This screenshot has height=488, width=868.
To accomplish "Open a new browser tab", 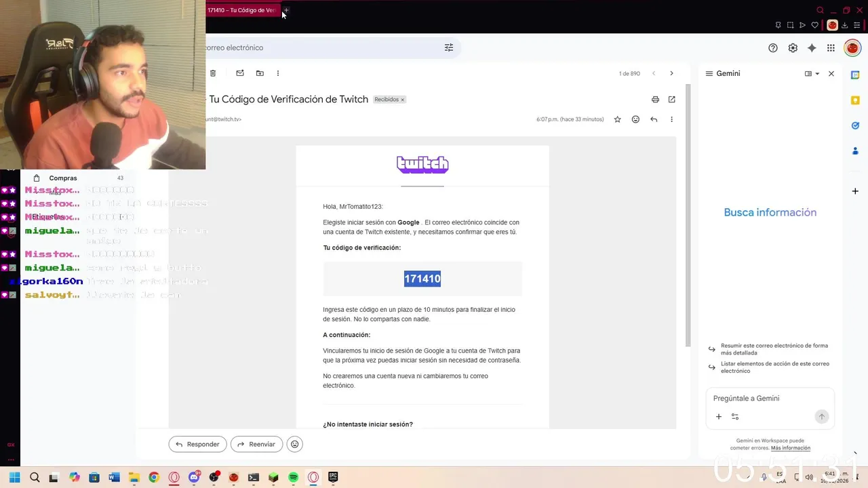I will pyautogui.click(x=286, y=10).
